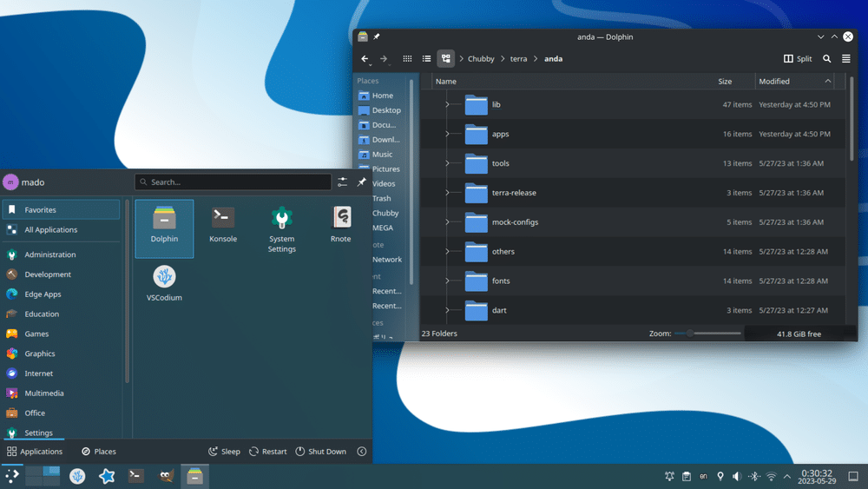Image resolution: width=868 pixels, height=489 pixels.
Task: Sort by Name column header
Action: pos(572,82)
